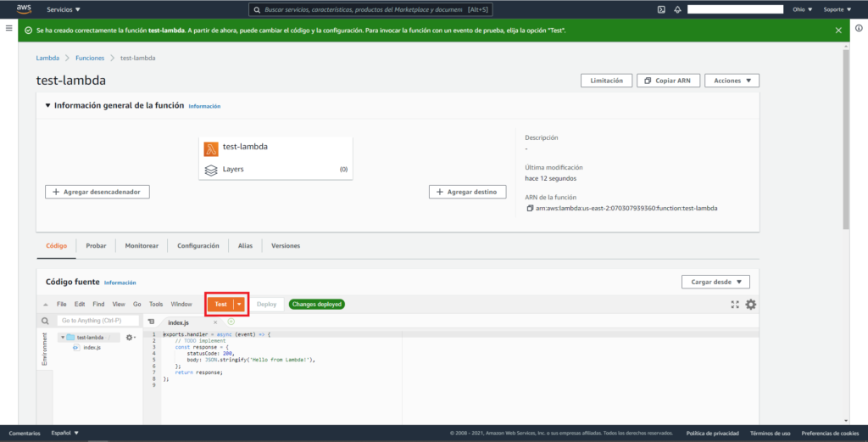Click the orange Test button
Viewport: 868px width, 442px height.
tap(220, 304)
